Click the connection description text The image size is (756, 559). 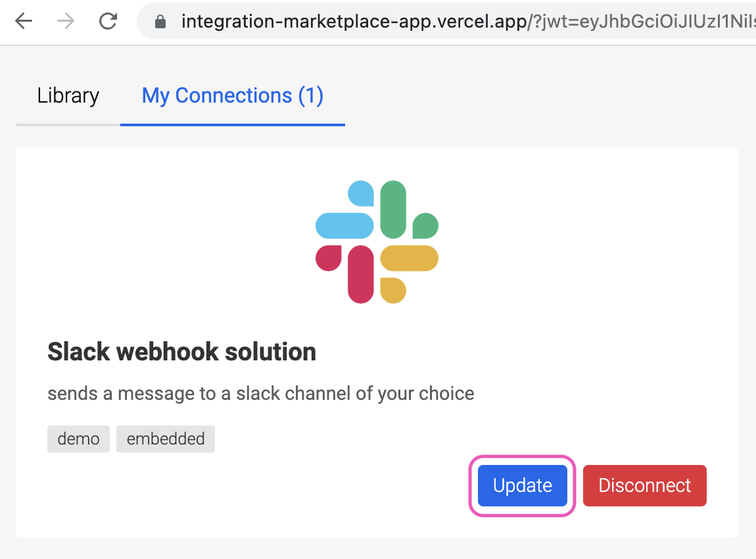click(x=260, y=393)
